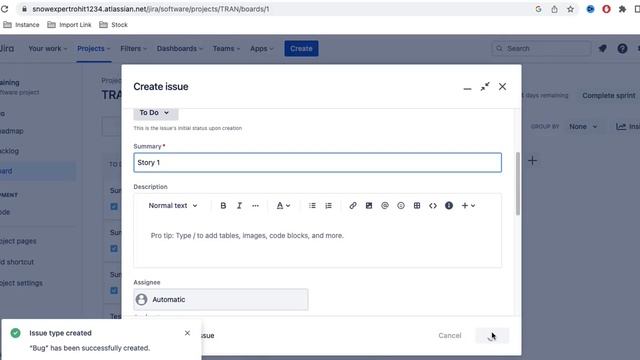Open the Projects menu
The image size is (640, 360).
click(x=93, y=49)
